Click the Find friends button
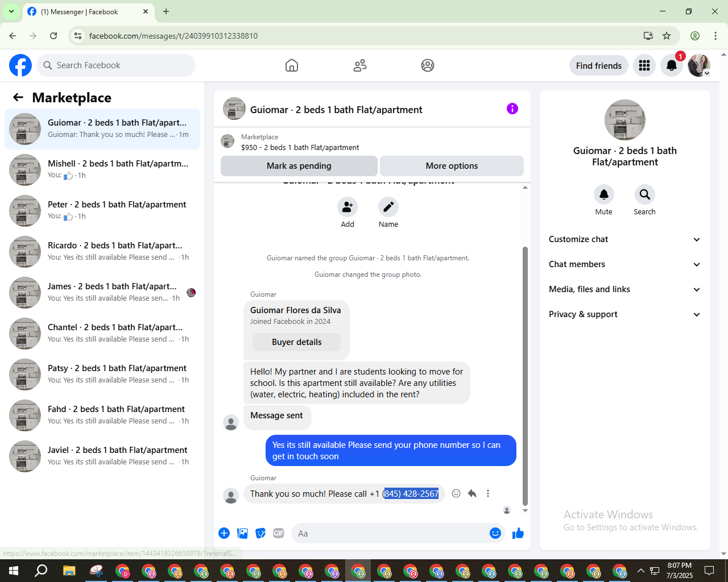 (x=599, y=65)
